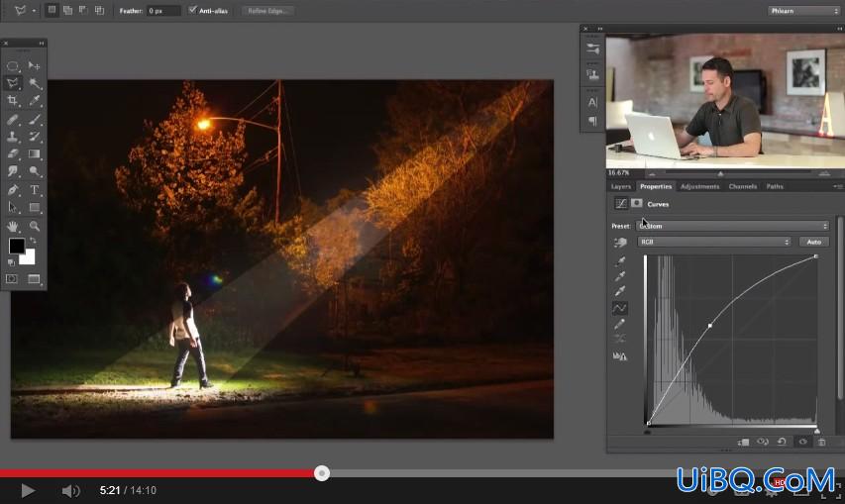Image resolution: width=845 pixels, height=504 pixels.
Task: View previous state of the adjustment
Action: (x=763, y=442)
